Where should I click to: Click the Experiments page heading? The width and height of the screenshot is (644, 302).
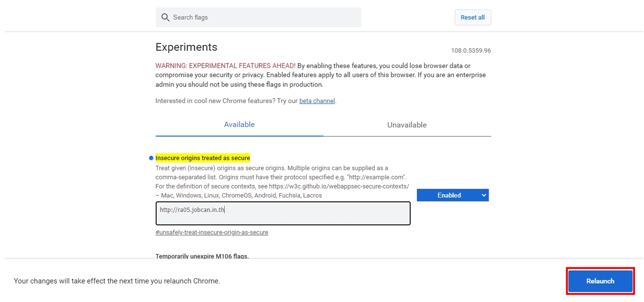[186, 47]
